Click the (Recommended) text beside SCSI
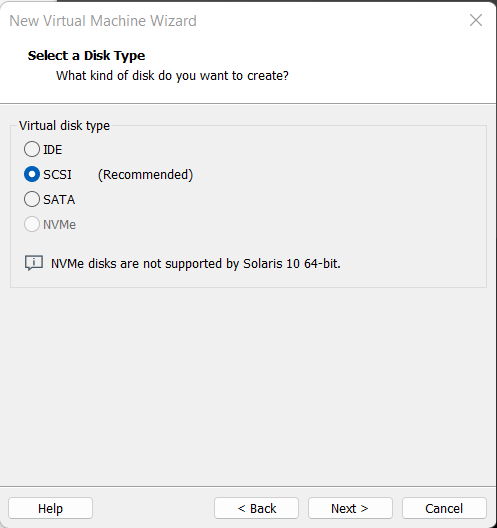This screenshot has height=528, width=497. [x=145, y=174]
